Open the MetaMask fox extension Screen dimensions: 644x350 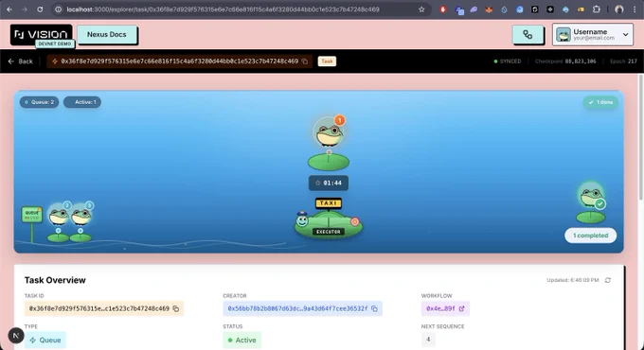489,9
